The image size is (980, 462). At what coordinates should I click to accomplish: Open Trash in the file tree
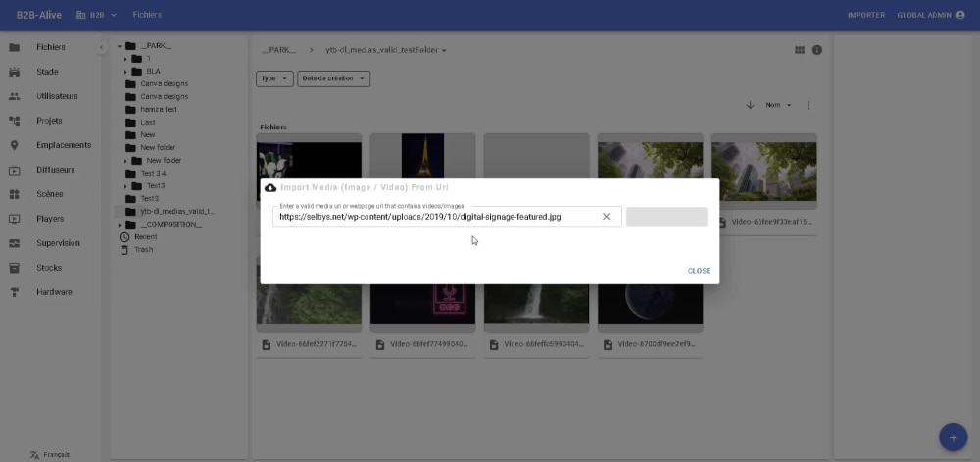pyautogui.click(x=143, y=249)
